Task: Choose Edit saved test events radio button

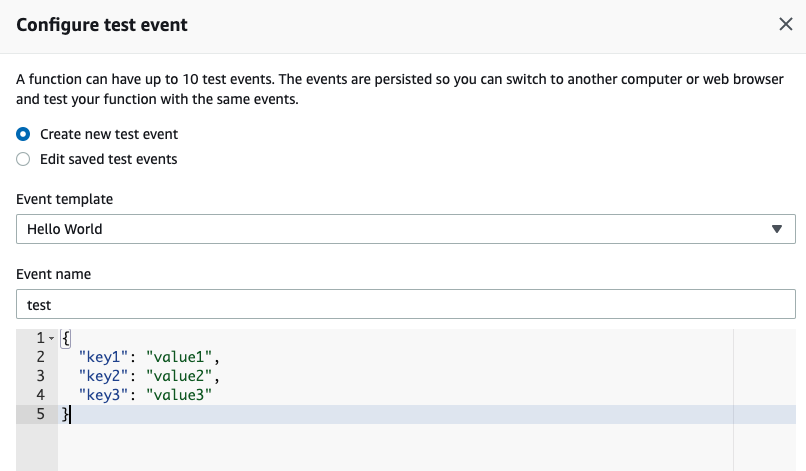Action: 23,159
